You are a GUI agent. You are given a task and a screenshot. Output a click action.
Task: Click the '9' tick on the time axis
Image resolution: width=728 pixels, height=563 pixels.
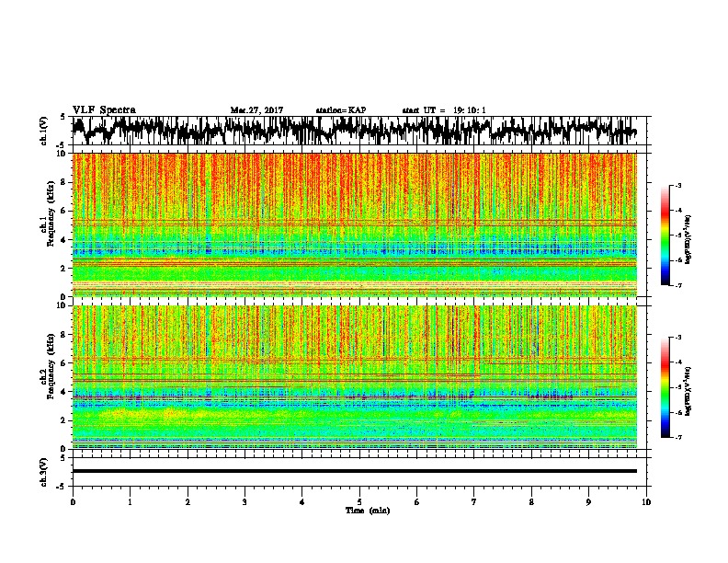588,502
